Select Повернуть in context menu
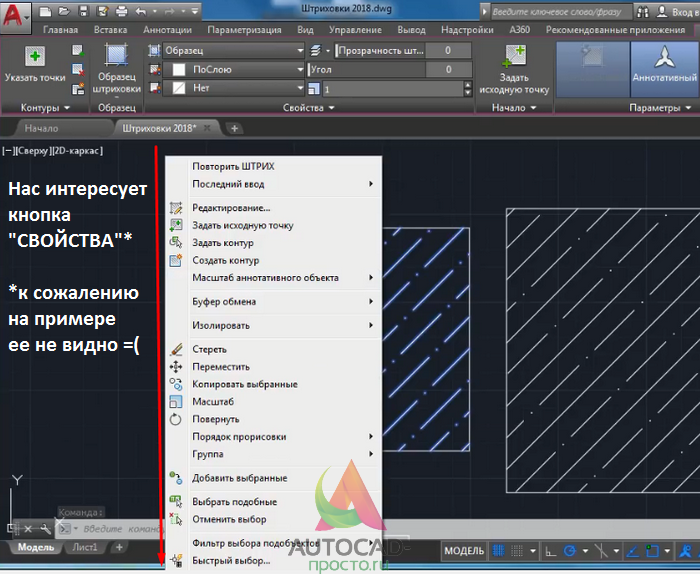 (275, 419)
